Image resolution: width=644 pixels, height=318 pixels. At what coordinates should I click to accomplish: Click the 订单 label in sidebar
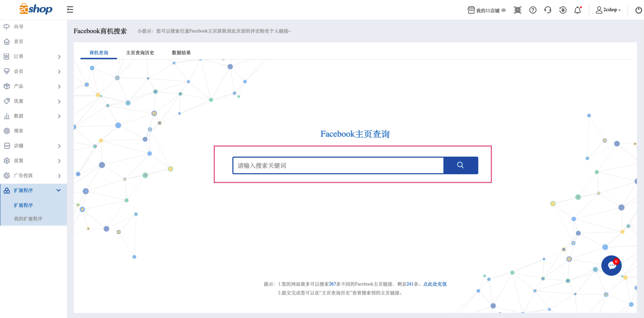coord(18,56)
